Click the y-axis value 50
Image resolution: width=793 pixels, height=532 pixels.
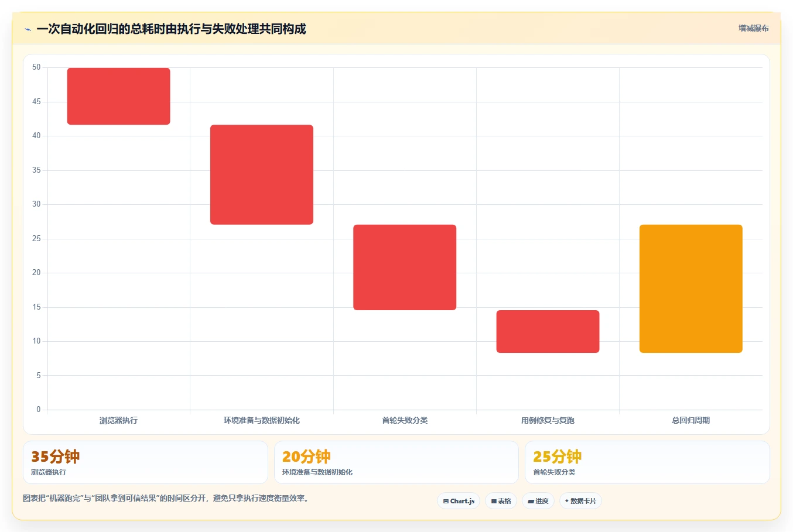tap(36, 67)
